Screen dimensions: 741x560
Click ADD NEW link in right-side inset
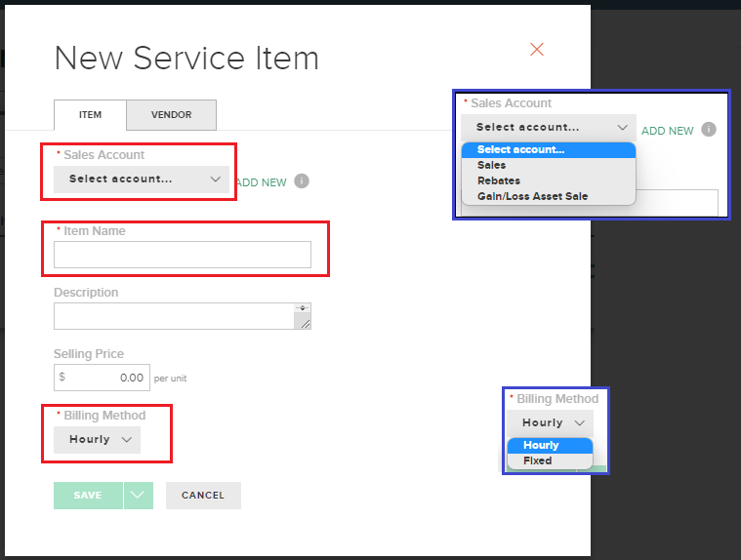coord(667,131)
